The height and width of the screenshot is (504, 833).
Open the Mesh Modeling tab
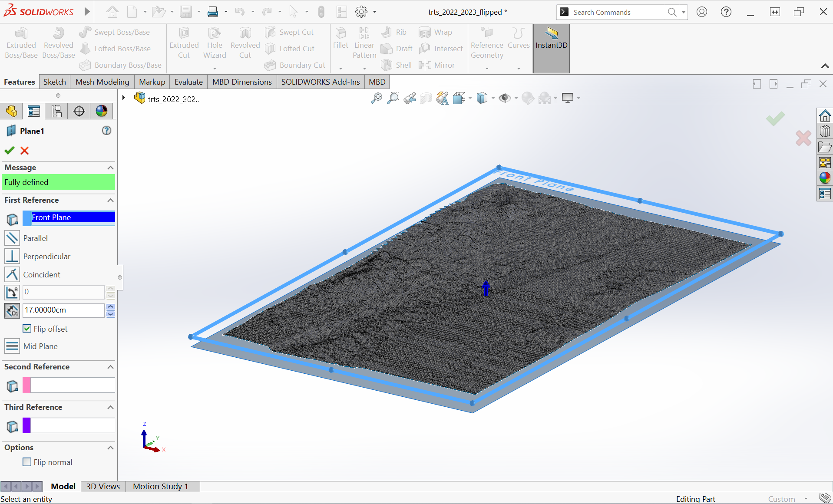point(102,82)
